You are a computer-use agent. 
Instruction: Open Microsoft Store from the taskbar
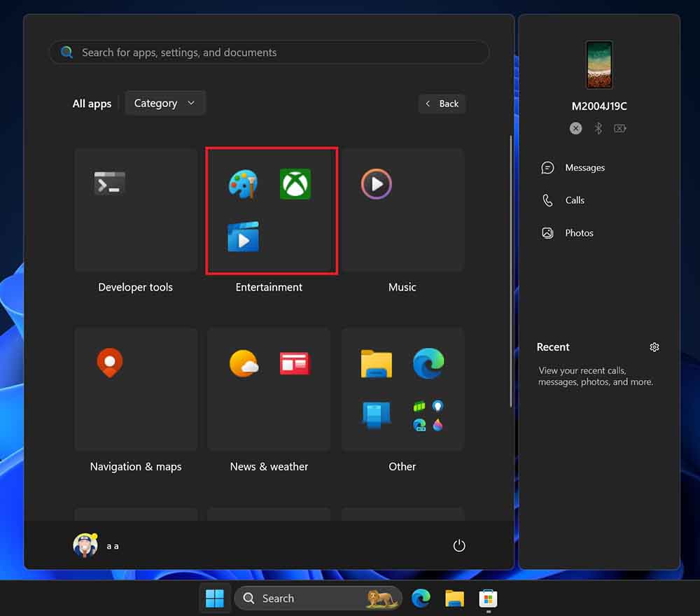489,598
